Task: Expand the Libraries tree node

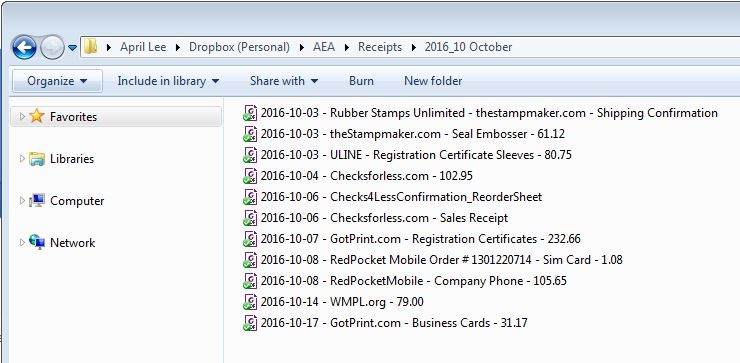Action: click(x=22, y=159)
